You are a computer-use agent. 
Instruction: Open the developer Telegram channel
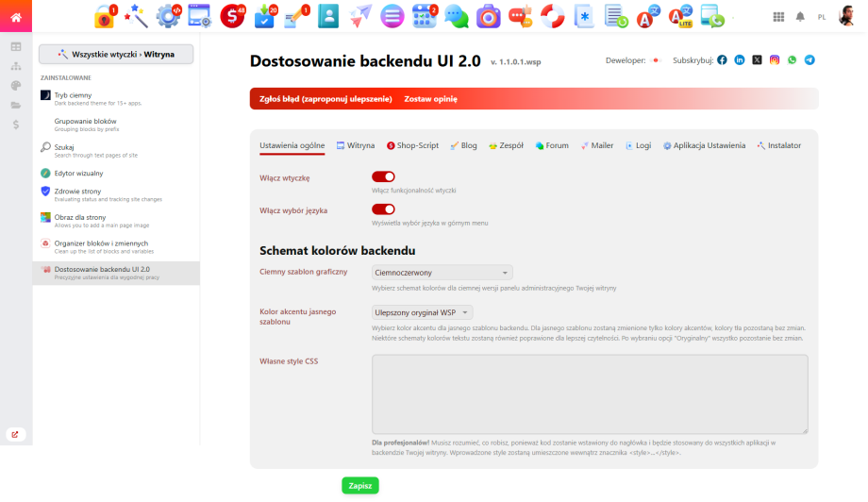click(810, 59)
